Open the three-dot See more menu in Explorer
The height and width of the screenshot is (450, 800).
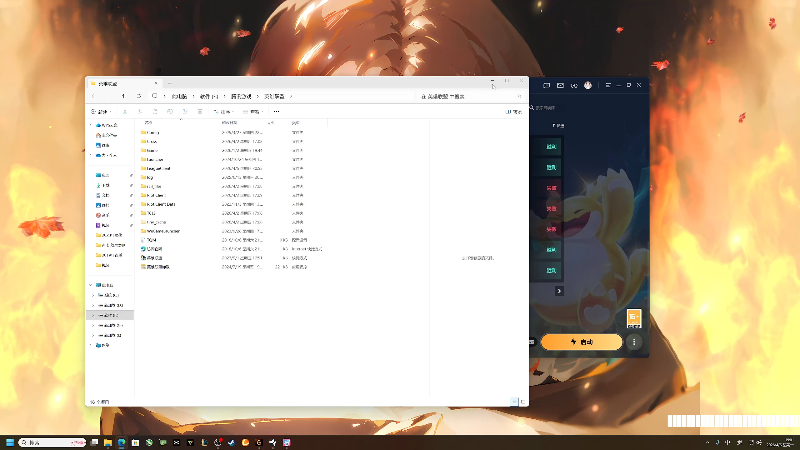(277, 111)
